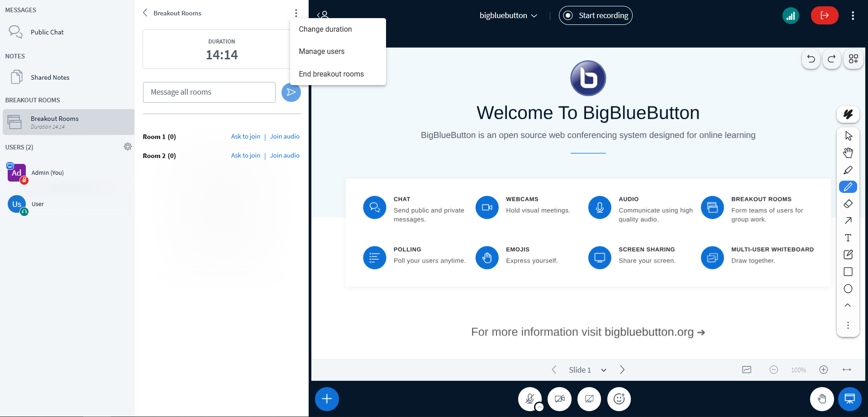The width and height of the screenshot is (868, 417).
Task: Open connection status indicator
Action: pos(791,16)
